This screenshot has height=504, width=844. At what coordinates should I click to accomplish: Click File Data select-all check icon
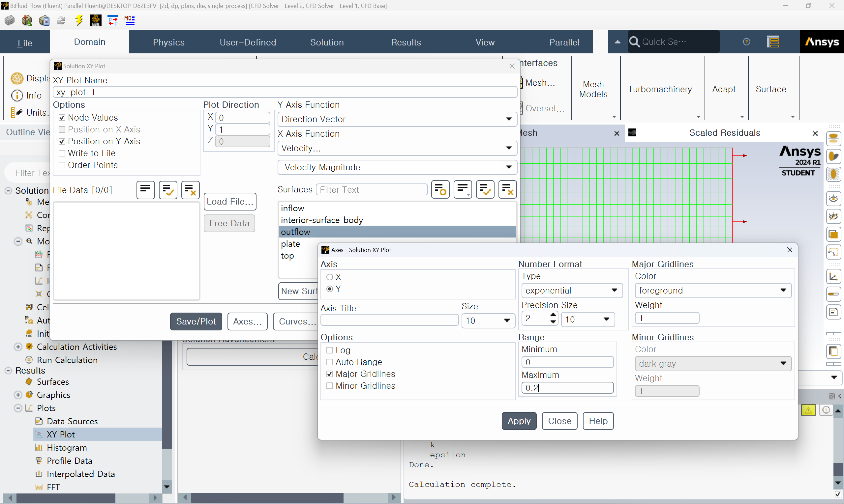(x=168, y=190)
